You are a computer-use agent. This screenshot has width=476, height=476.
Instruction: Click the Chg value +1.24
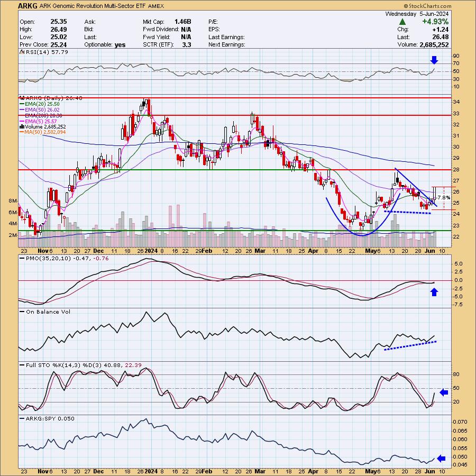pyautogui.click(x=441, y=30)
